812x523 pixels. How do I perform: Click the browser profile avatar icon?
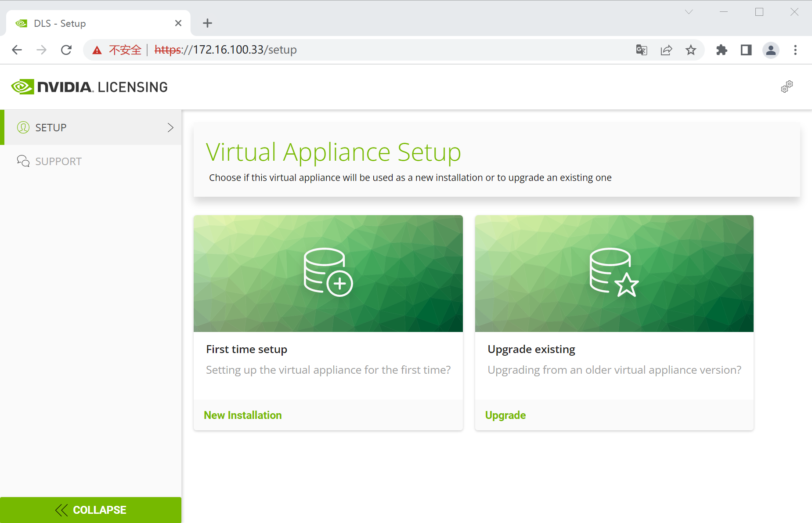click(x=771, y=50)
